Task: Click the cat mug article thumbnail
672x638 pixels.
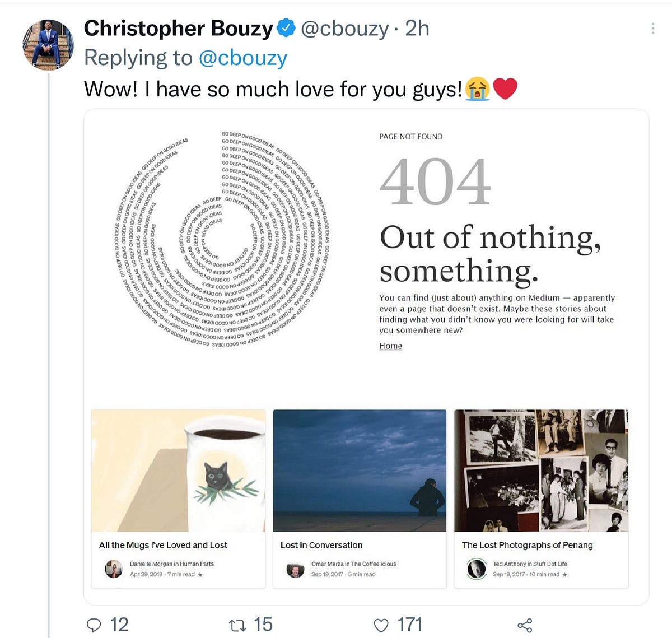Action: point(179,469)
